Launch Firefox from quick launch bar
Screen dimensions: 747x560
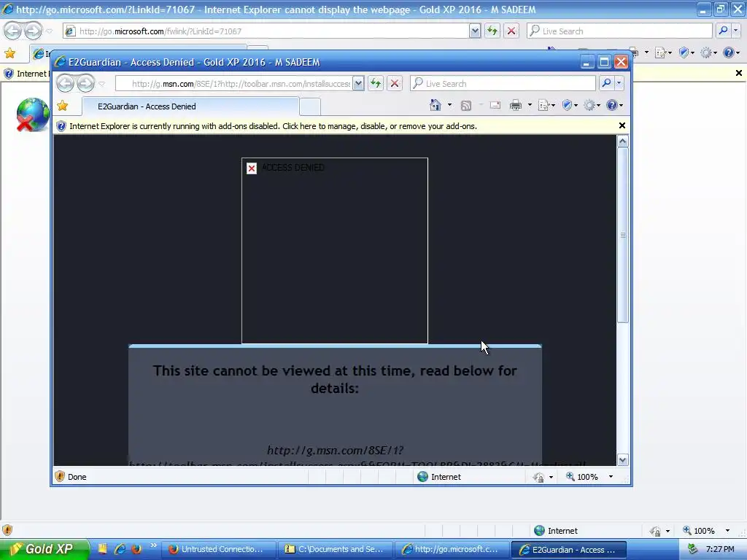coord(136,549)
